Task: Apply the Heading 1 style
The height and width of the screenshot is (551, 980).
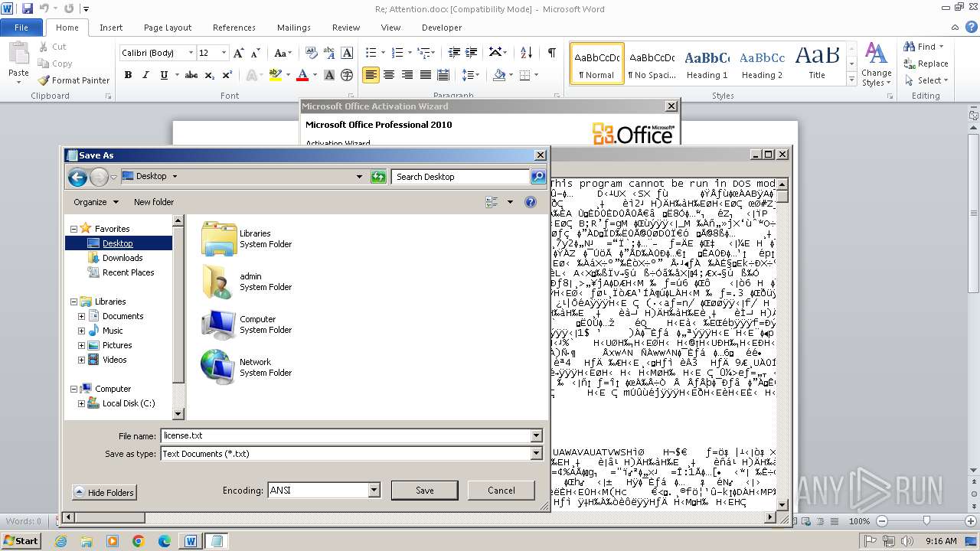Action: pos(707,64)
